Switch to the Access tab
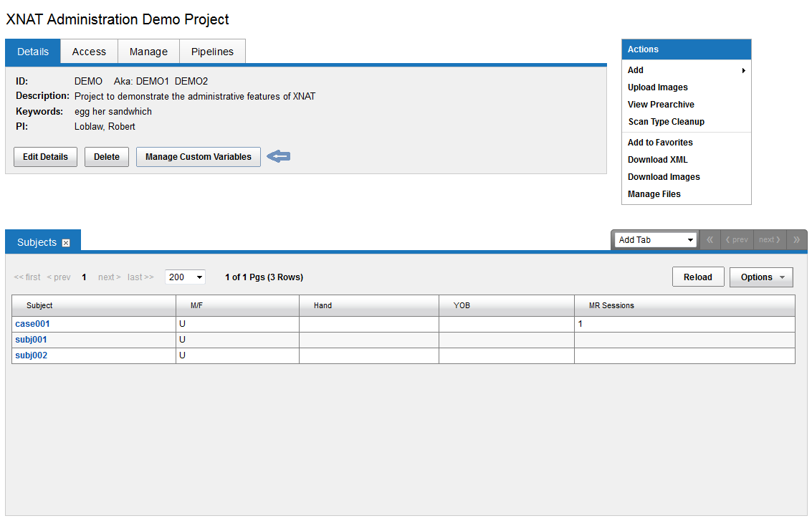The width and height of the screenshot is (812, 521). [x=89, y=52]
